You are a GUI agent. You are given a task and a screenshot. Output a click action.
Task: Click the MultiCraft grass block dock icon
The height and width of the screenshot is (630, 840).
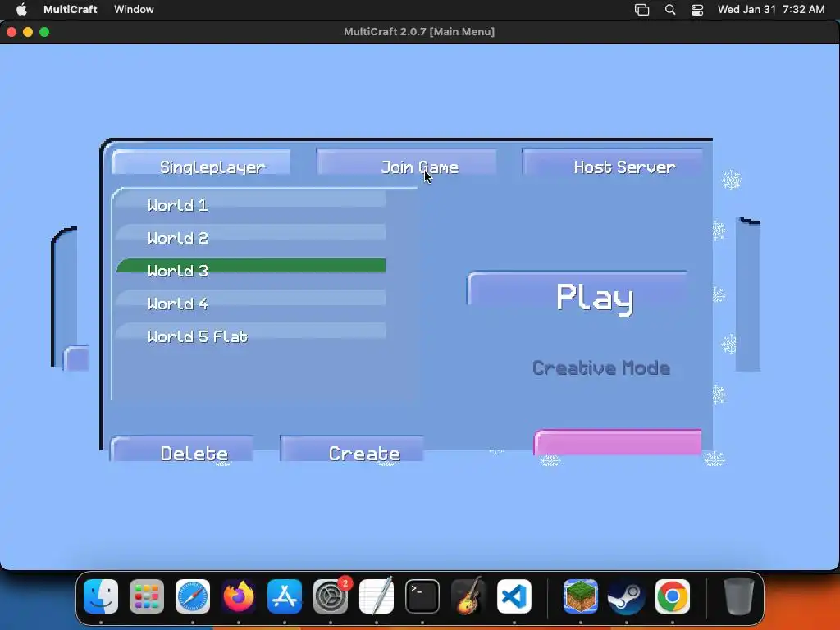[580, 596]
